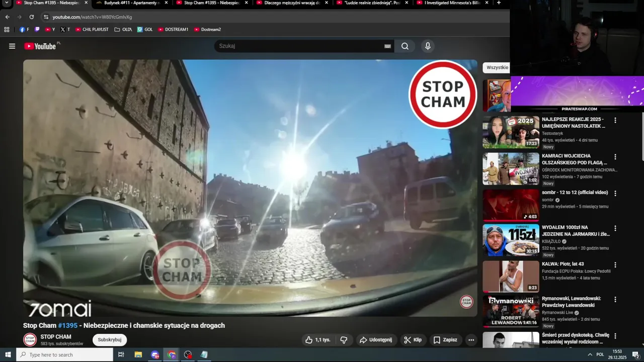Switch to I Investigated Minnesota's tab
Viewport: 644px width, 362px height.
click(x=453, y=3)
